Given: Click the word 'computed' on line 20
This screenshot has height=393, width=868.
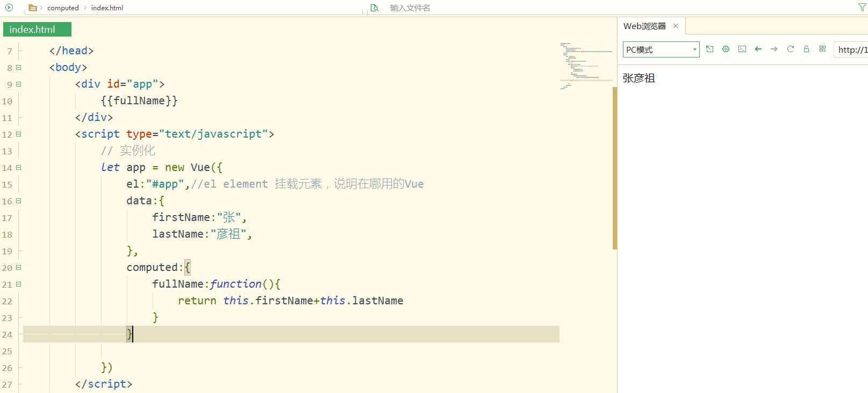Looking at the screenshot, I should [x=152, y=267].
